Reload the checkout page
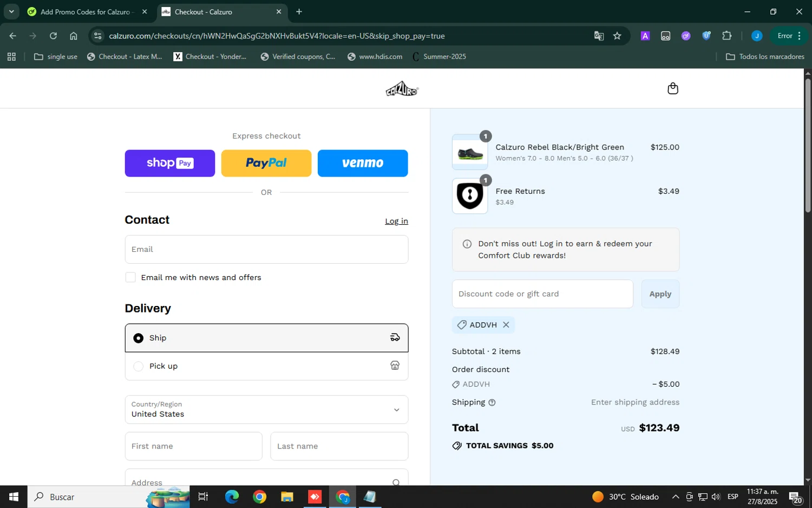 click(x=53, y=36)
